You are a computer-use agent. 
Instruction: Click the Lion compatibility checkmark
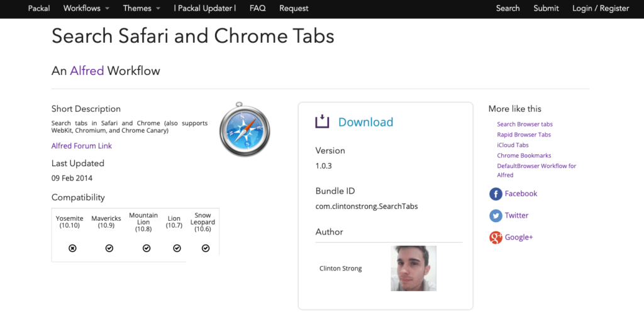click(174, 248)
